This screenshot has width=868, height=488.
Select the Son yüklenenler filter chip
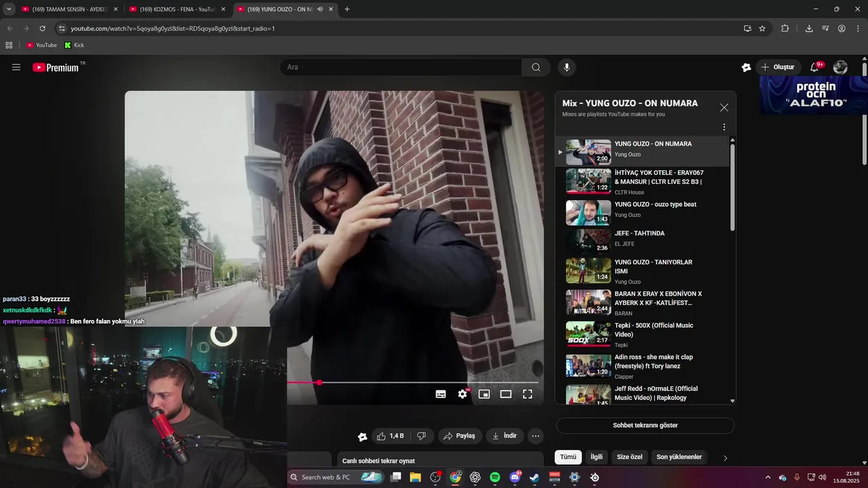(x=679, y=457)
